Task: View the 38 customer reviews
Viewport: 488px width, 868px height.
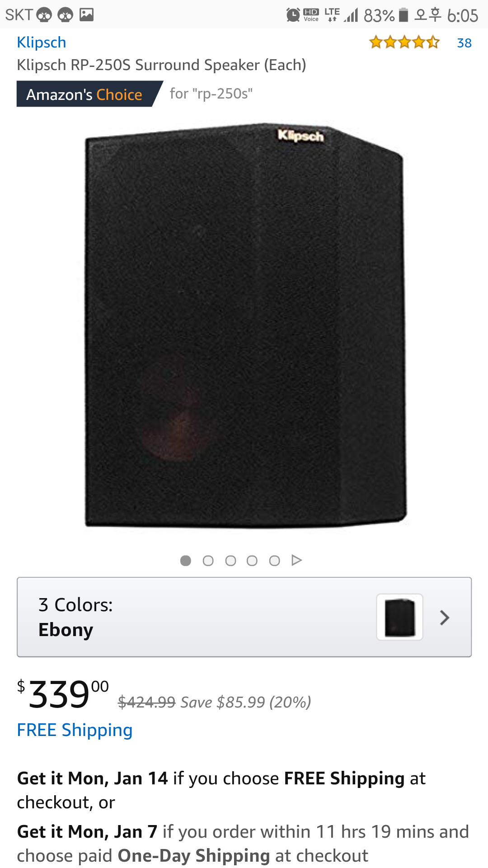Action: coord(464,43)
